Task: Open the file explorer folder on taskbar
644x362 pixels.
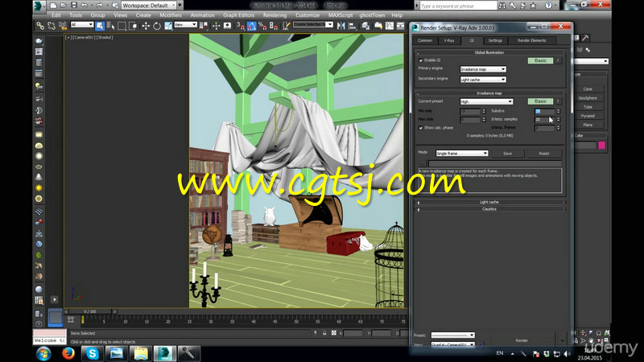Action: (x=141, y=353)
